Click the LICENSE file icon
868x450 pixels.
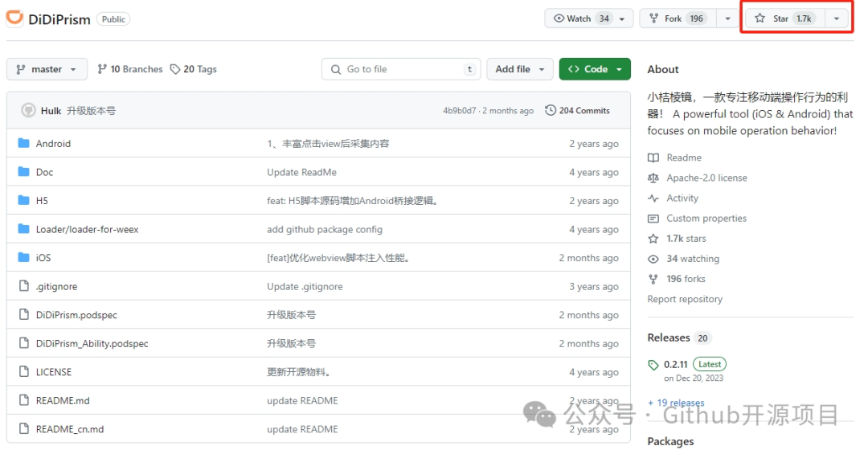tap(24, 371)
